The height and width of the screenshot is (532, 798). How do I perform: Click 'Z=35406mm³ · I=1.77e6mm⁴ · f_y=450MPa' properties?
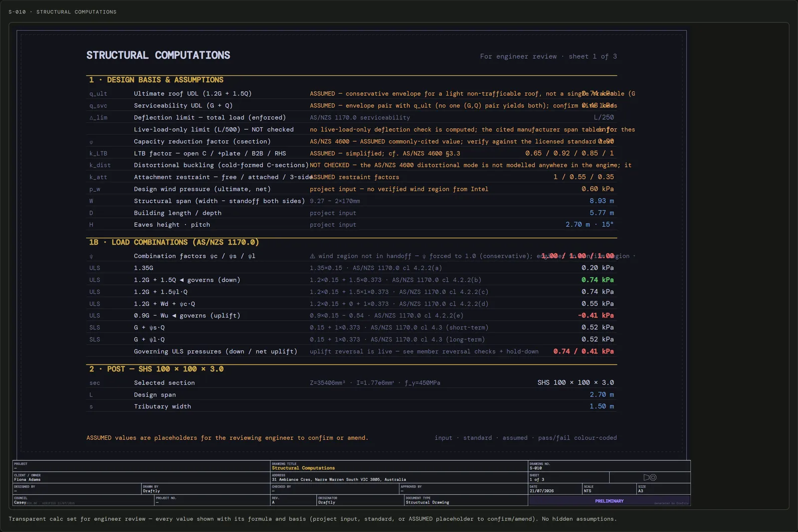375,383
